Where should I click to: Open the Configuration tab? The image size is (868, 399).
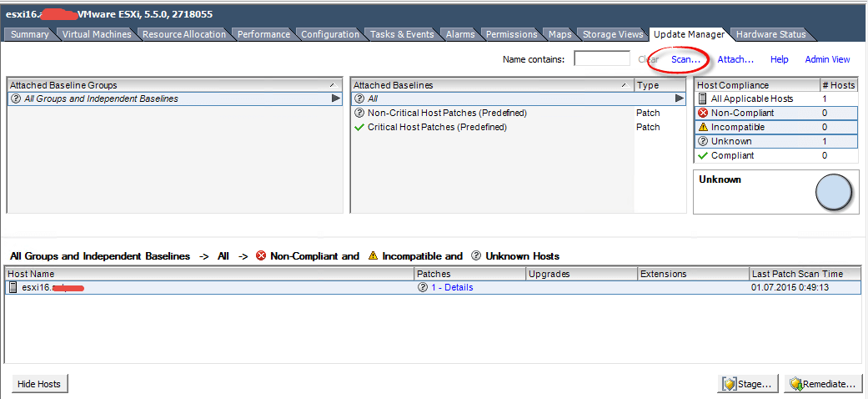click(330, 34)
